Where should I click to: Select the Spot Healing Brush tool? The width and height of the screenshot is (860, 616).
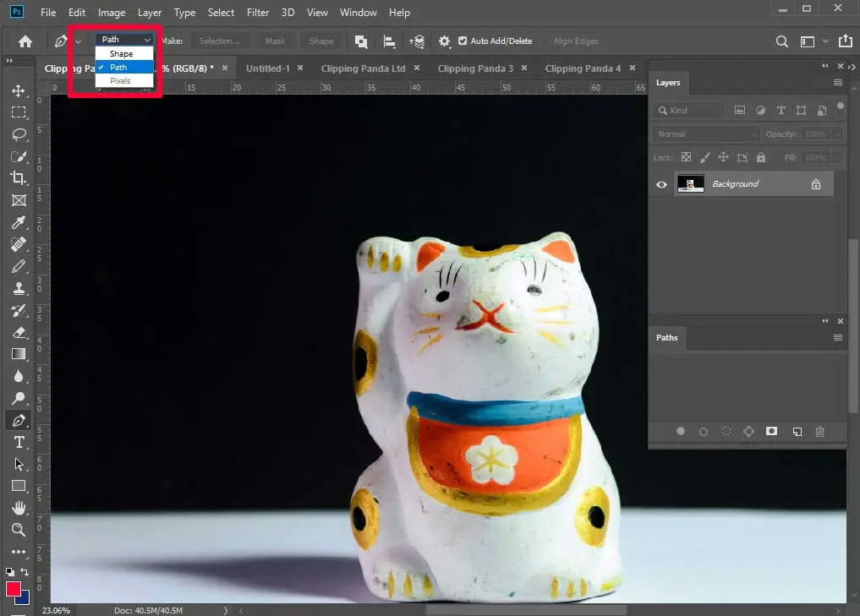tap(19, 244)
